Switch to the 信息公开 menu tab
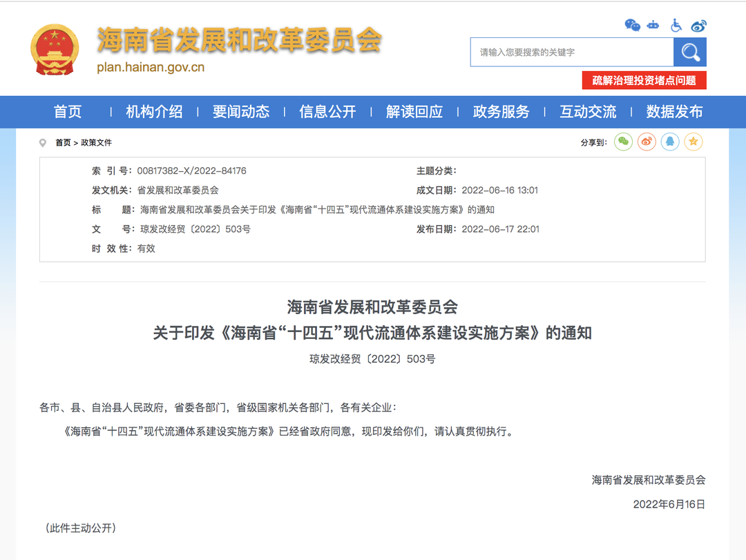 tap(327, 111)
